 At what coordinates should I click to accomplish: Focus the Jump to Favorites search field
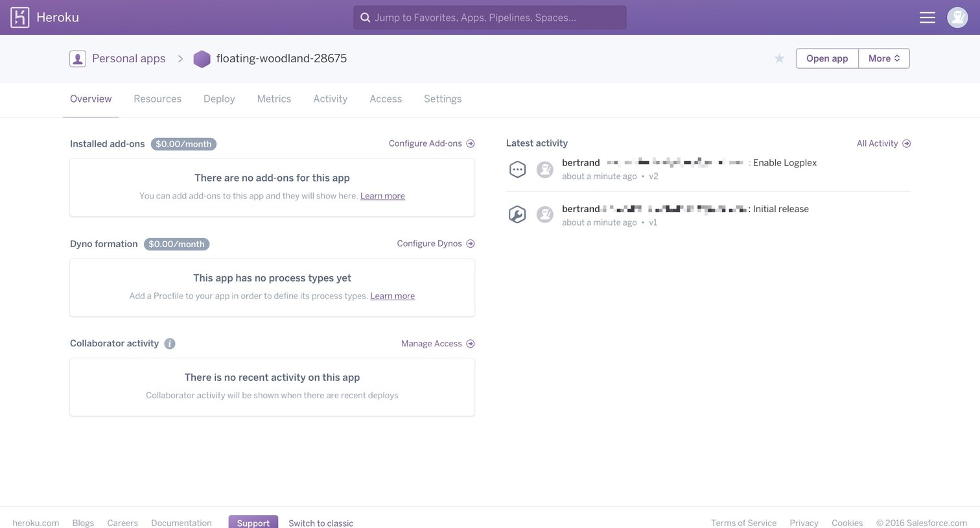click(490, 18)
